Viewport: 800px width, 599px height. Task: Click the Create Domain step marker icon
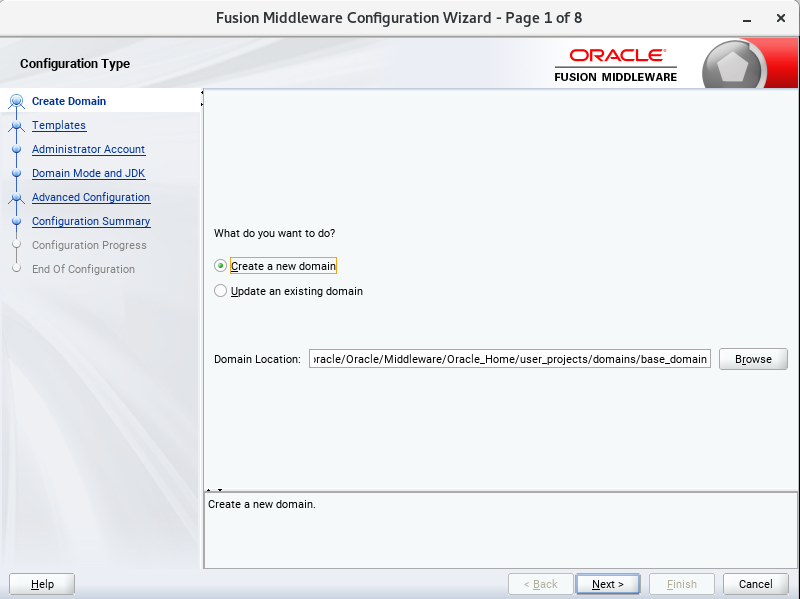click(16, 101)
